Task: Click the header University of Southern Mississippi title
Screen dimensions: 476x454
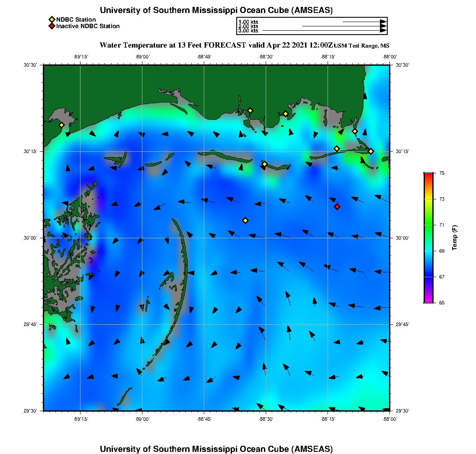Action: tap(216, 10)
